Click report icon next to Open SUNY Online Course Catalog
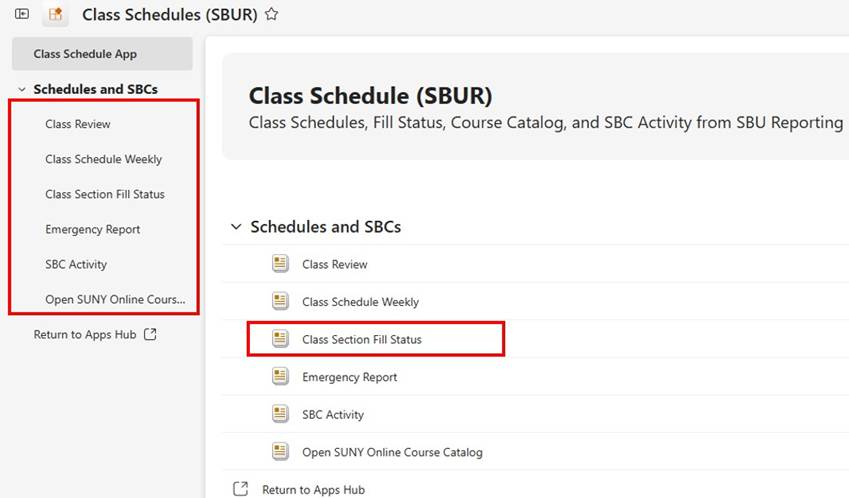The image size is (849, 498). 280,451
